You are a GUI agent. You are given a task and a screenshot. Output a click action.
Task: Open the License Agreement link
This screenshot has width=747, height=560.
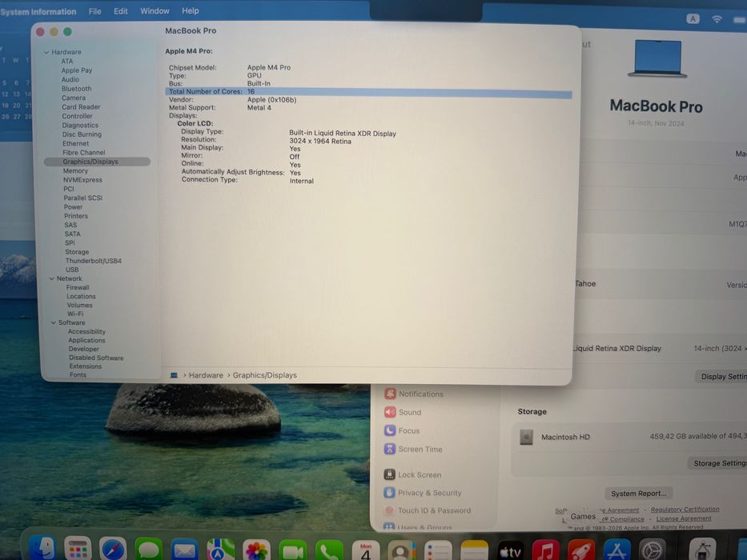click(684, 518)
